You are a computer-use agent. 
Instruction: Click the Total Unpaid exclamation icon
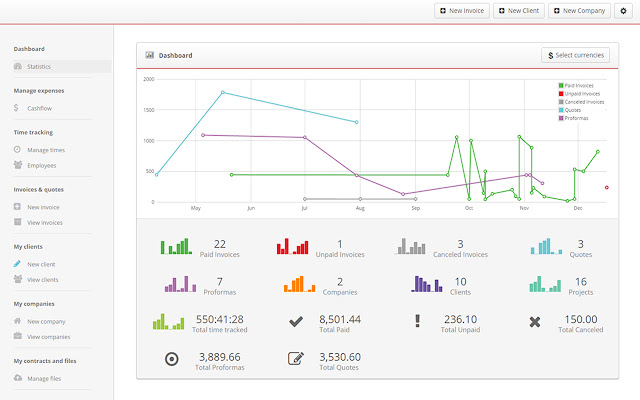pyautogui.click(x=416, y=322)
